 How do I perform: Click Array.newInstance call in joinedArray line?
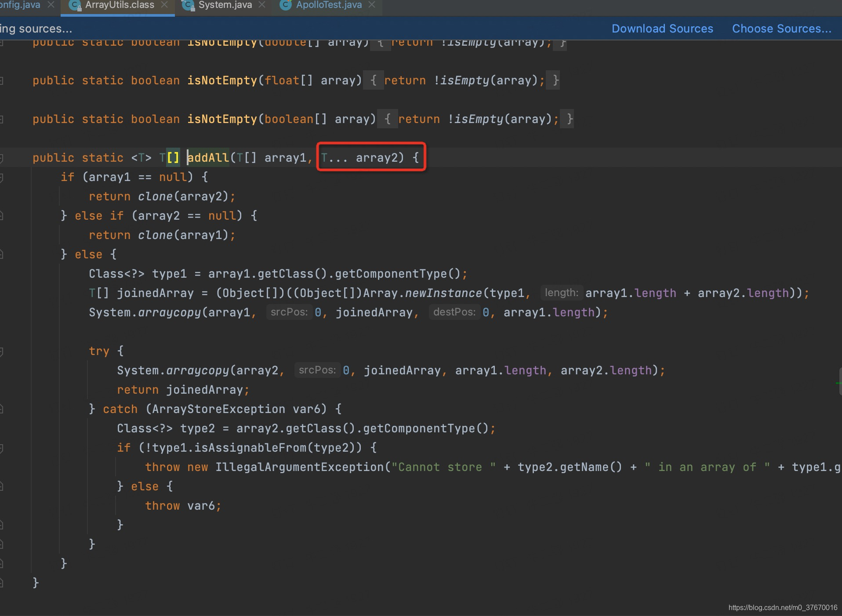pos(422,293)
